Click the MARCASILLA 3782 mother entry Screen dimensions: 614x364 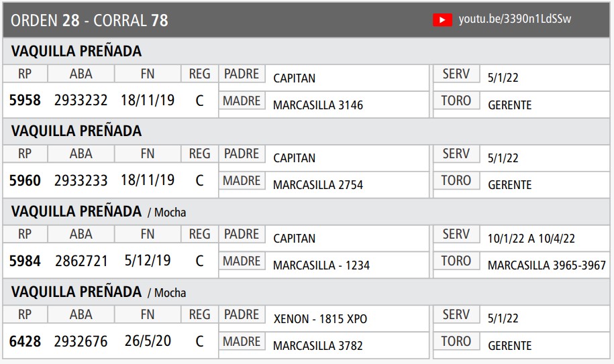(317, 346)
